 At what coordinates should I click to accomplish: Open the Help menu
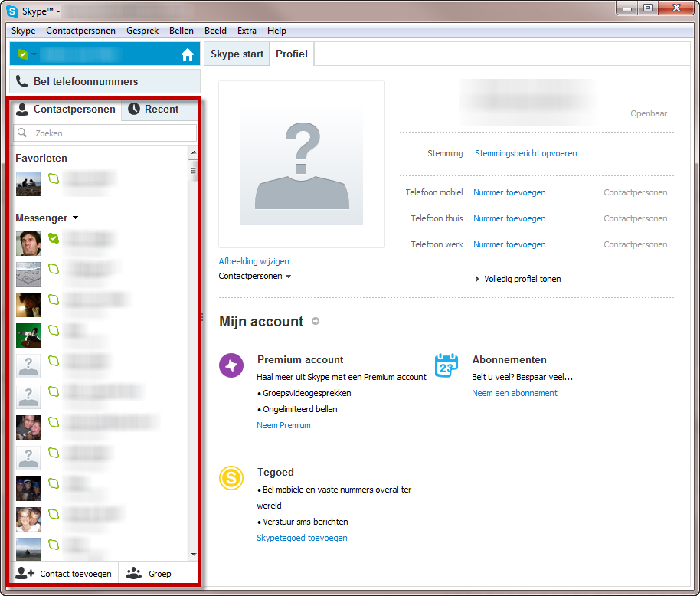[x=276, y=31]
